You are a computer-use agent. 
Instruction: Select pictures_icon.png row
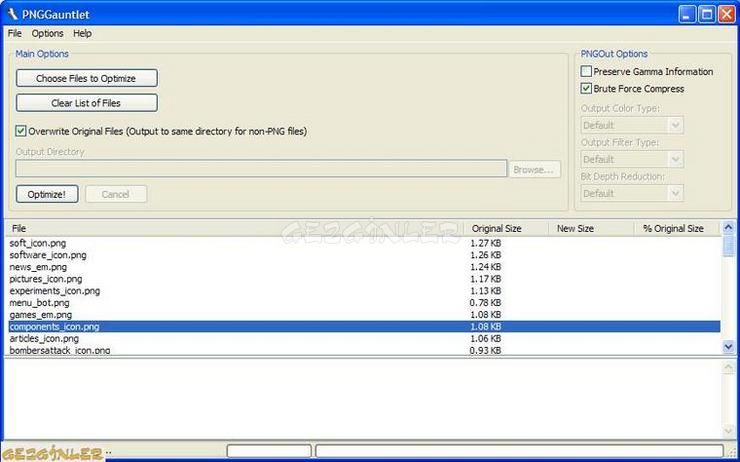point(364,279)
